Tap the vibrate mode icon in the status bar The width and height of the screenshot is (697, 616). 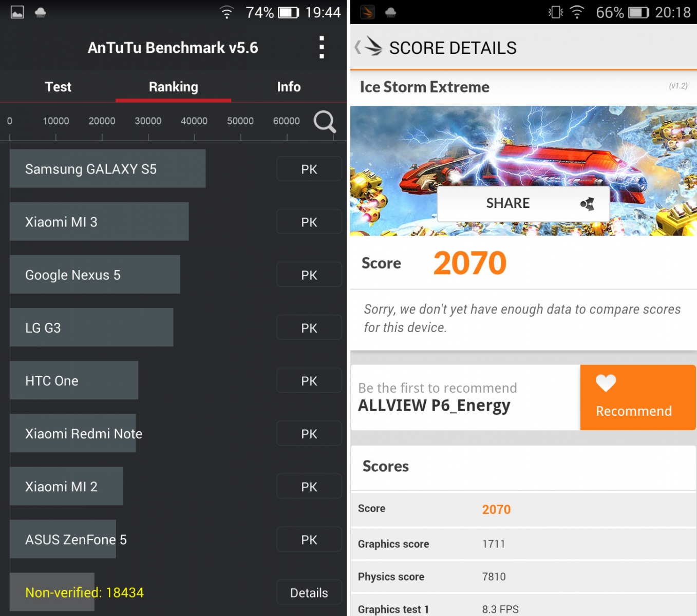click(556, 12)
